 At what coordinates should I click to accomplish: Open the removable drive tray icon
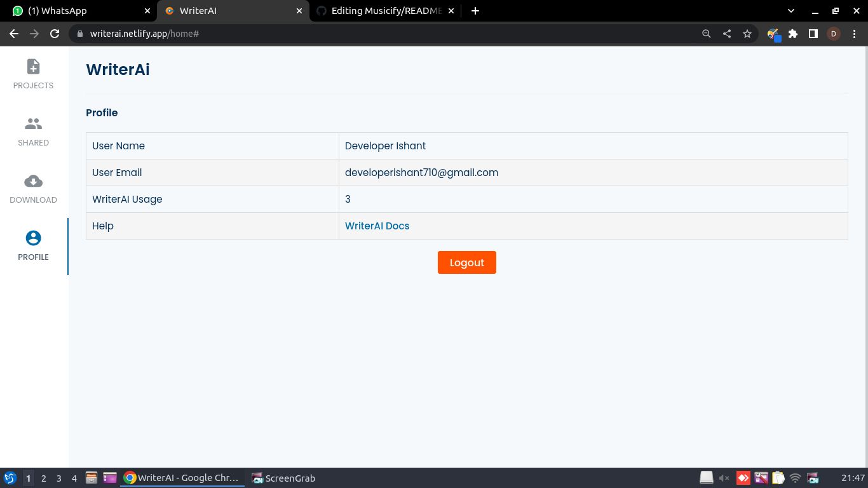pyautogui.click(x=707, y=478)
